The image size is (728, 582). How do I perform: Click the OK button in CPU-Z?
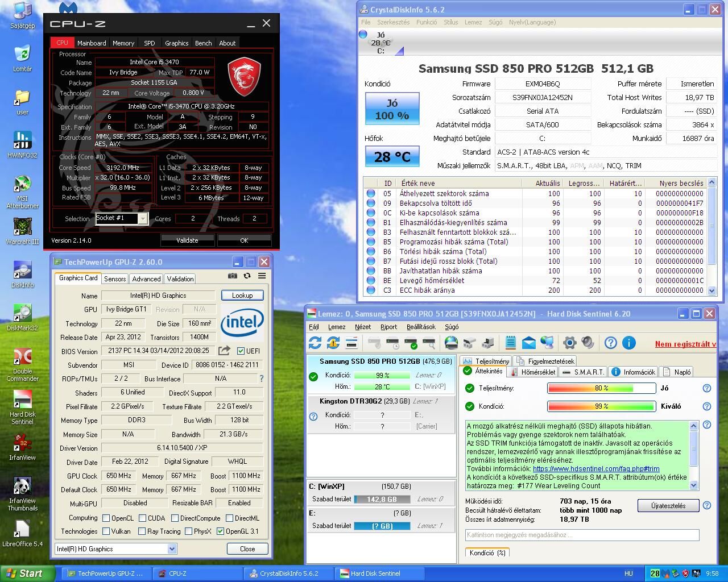244,240
